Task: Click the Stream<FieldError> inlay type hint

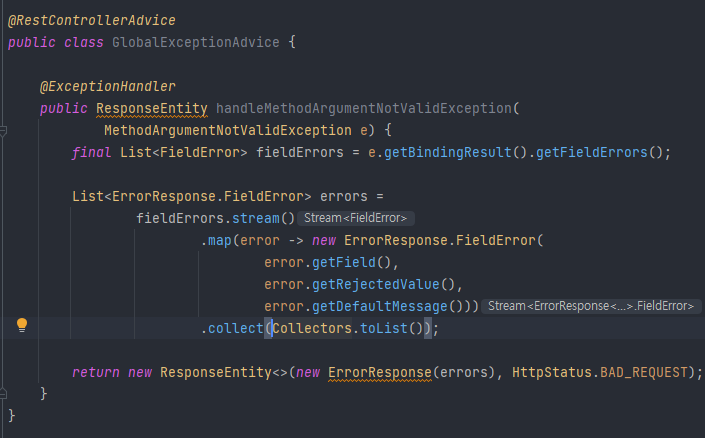Action: click(x=355, y=219)
